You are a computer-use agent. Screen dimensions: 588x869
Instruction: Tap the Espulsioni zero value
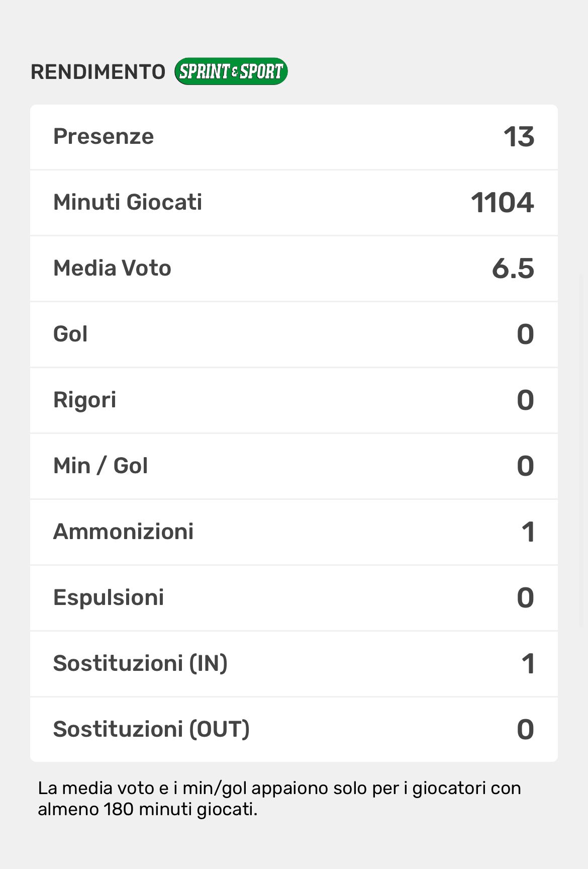click(525, 598)
